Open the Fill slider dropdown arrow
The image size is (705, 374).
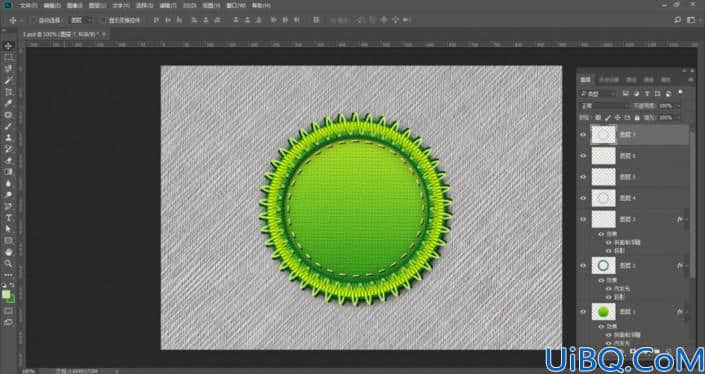[678, 117]
